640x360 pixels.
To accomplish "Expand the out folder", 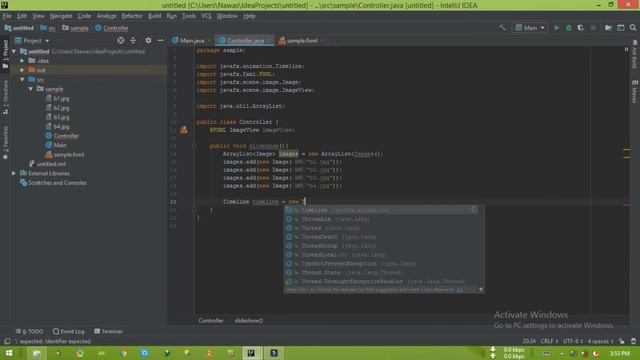I will (22, 70).
